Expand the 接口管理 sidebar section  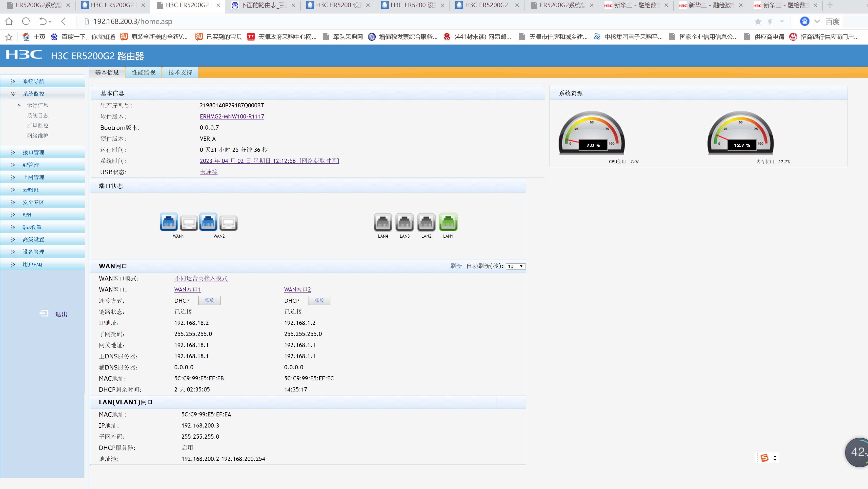[x=33, y=152]
